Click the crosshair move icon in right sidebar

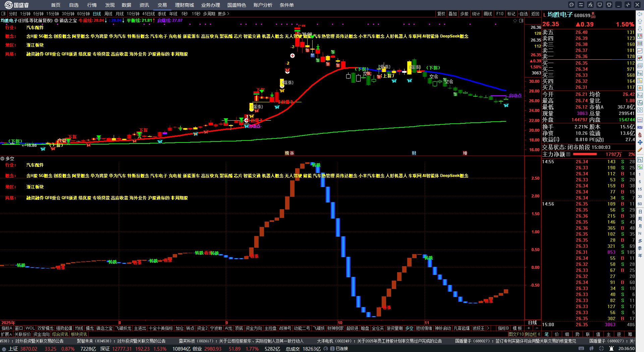[x=640, y=142]
